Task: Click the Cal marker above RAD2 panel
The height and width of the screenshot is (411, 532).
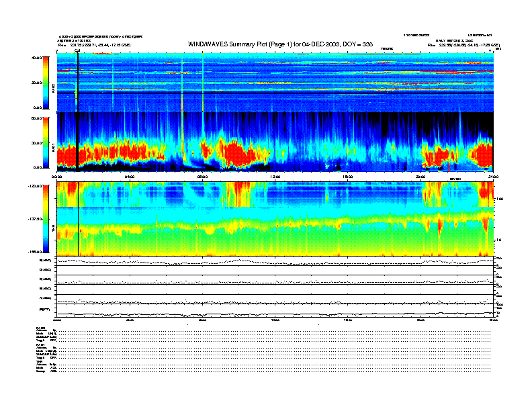Action: tap(77, 50)
